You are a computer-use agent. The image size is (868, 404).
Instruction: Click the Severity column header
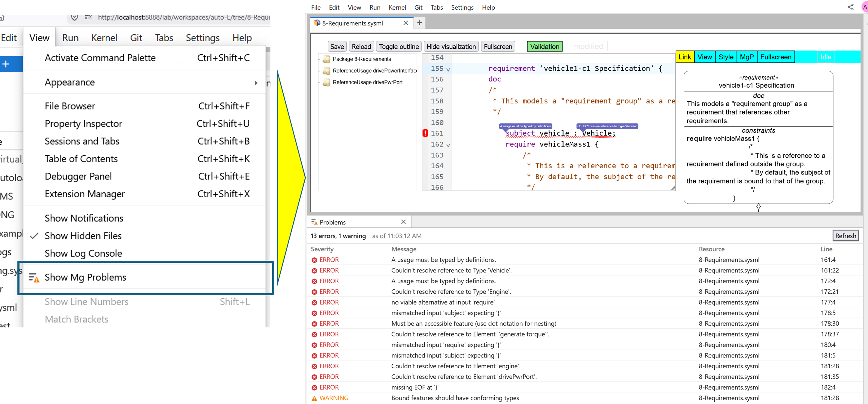pyautogui.click(x=322, y=249)
